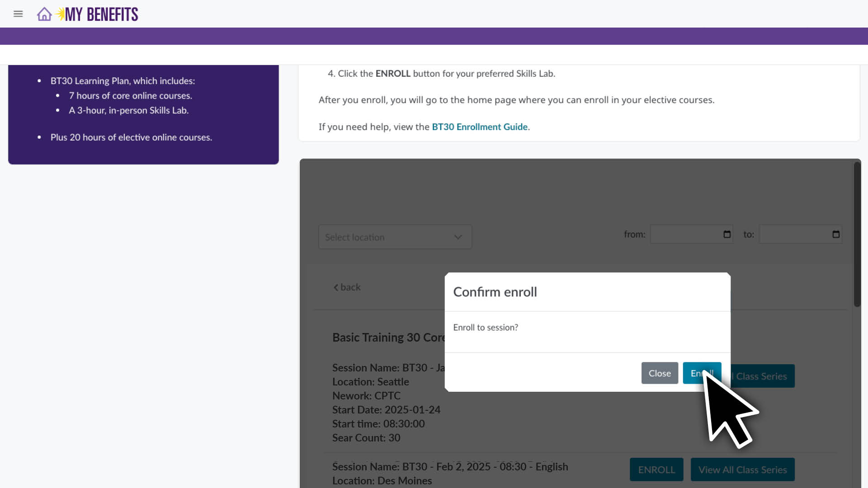Screen dimensions: 868x488
Task: Click ENROLL for the Feb 2 session
Action: (x=656, y=469)
